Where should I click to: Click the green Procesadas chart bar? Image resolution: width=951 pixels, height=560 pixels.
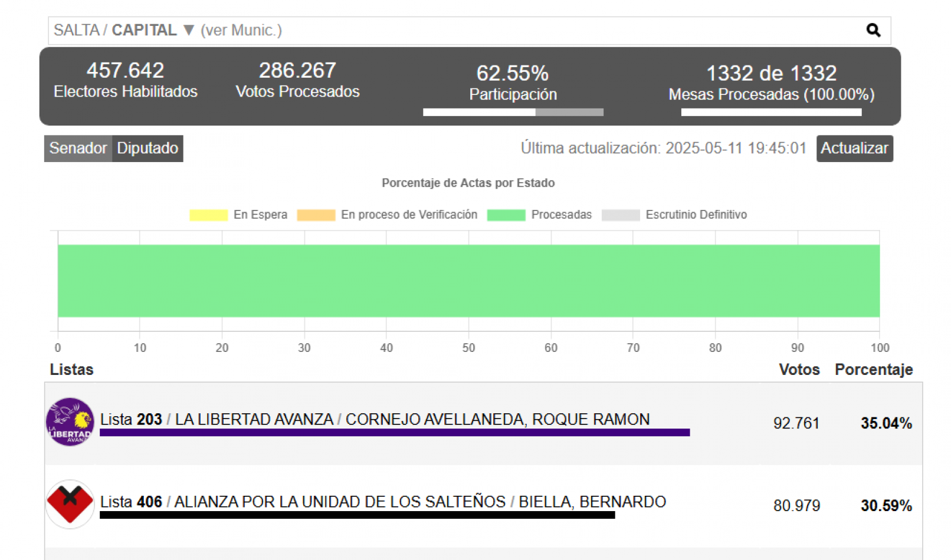[468, 281]
